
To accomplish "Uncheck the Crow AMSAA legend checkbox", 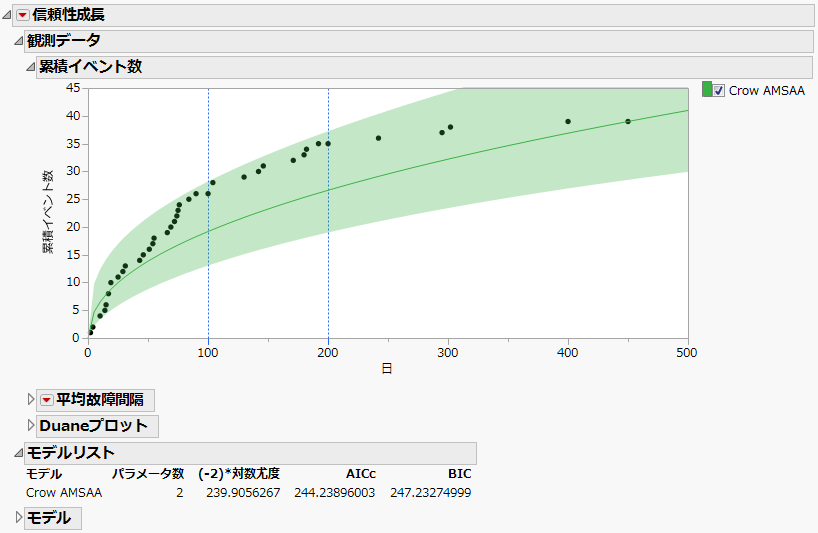I will click(x=719, y=91).
